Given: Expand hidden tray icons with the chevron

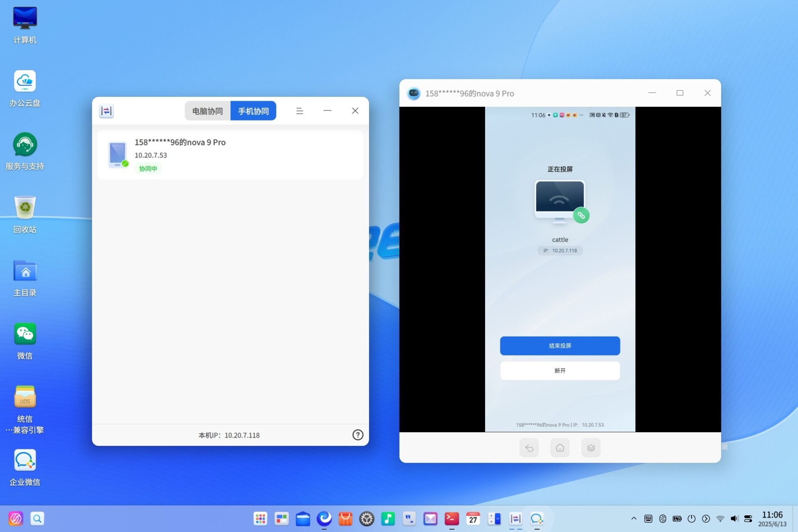Looking at the screenshot, I should pos(634,518).
